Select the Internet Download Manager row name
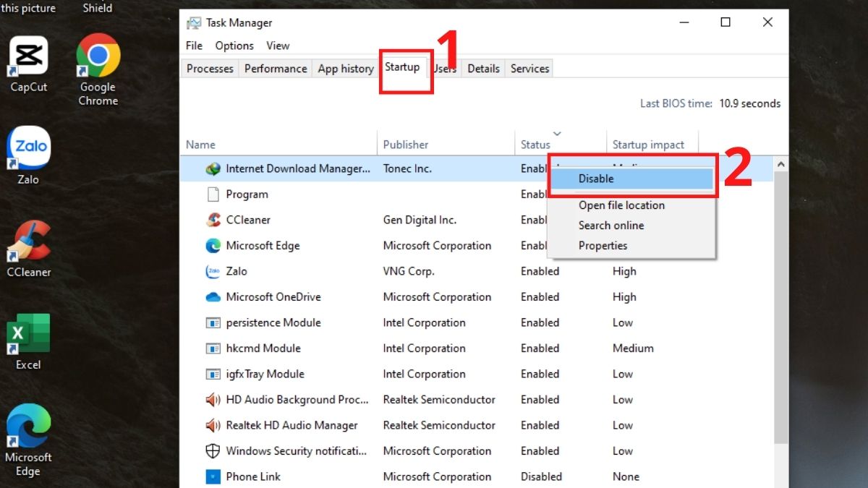The image size is (868, 488). point(298,168)
